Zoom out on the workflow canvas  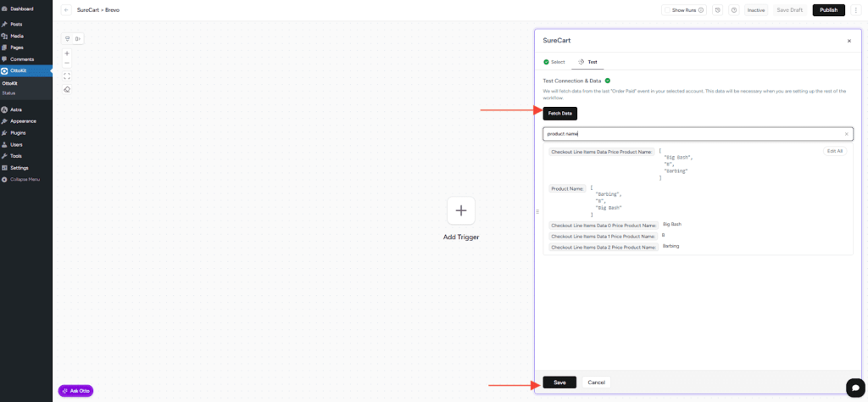point(67,63)
